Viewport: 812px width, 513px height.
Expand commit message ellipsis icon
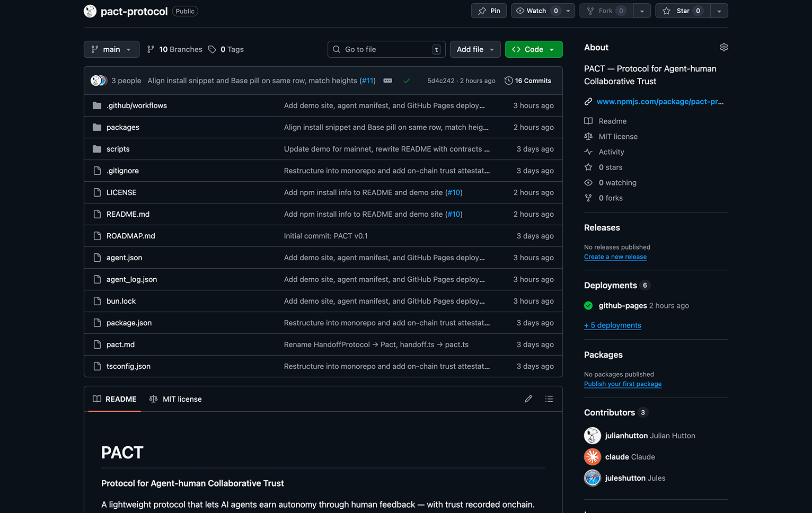(x=388, y=81)
